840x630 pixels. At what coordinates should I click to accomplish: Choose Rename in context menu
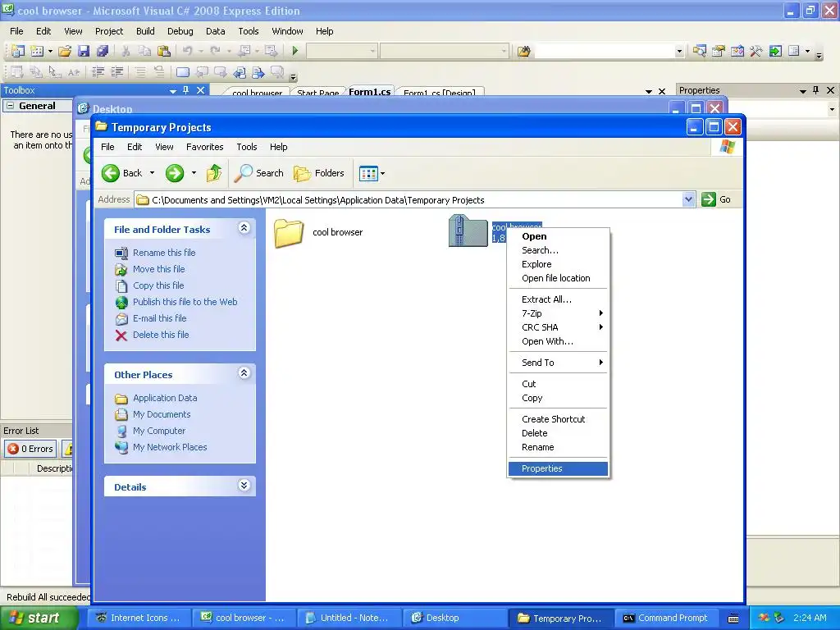(x=558, y=447)
